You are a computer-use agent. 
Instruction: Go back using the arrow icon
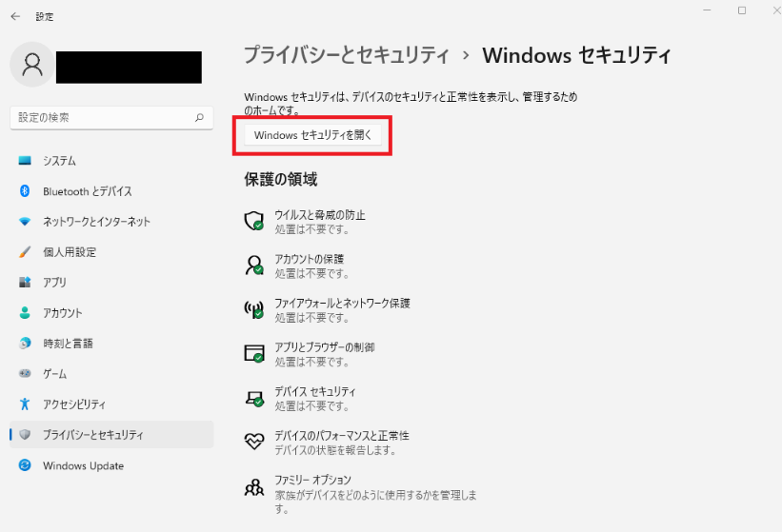click(15, 16)
